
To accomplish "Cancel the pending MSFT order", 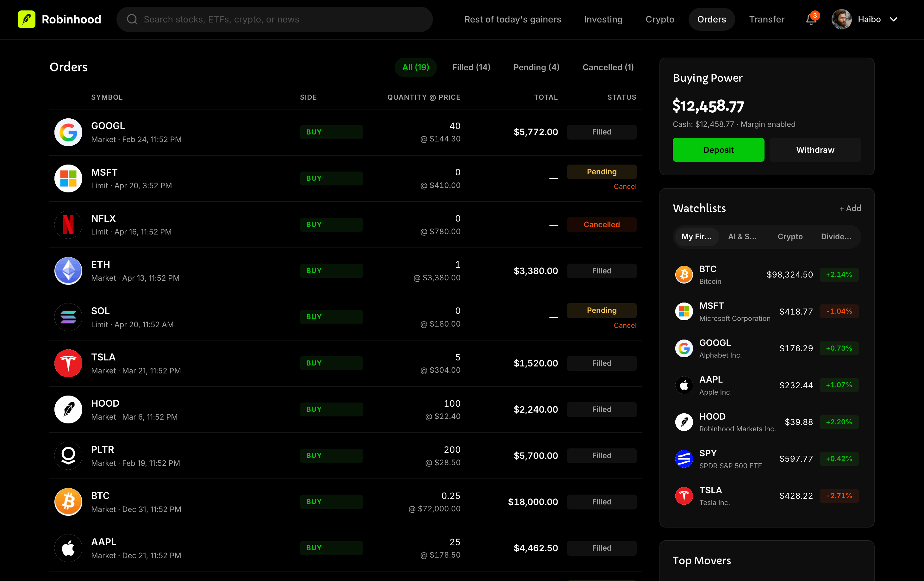I will coord(625,186).
